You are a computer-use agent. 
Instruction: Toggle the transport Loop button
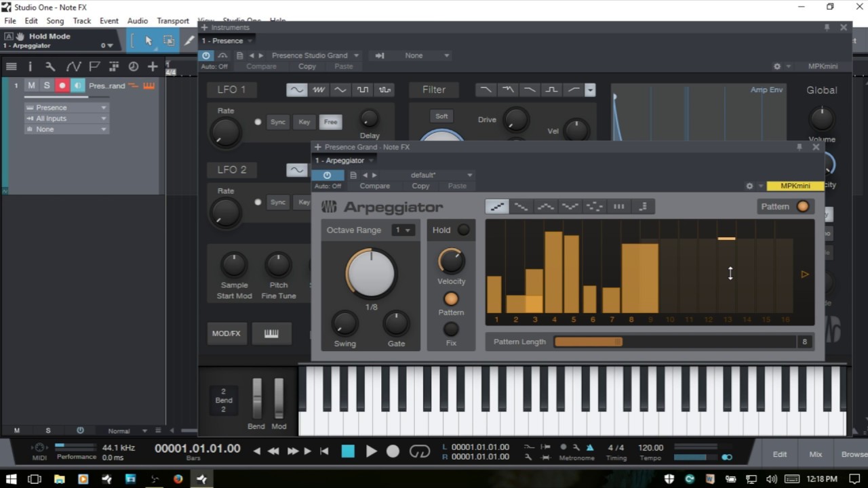[x=420, y=451]
